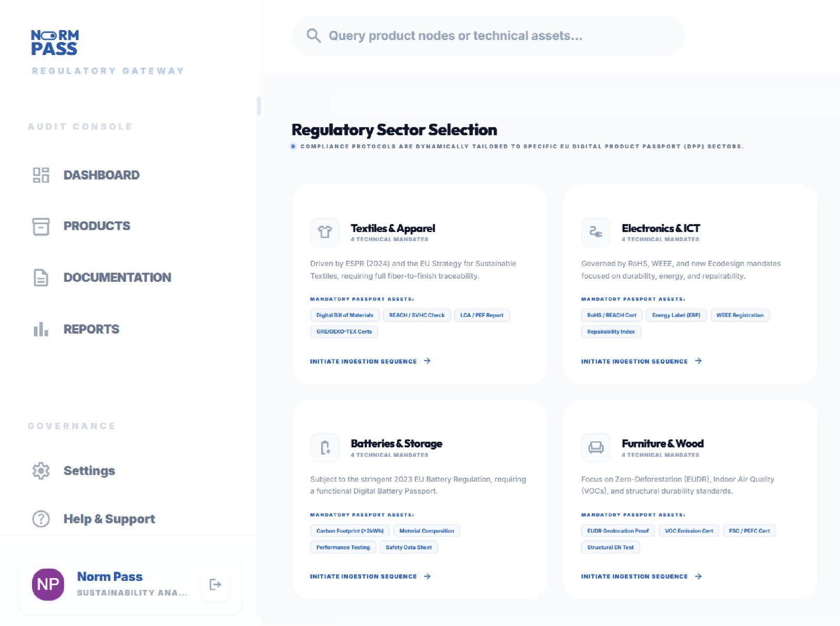Initiate ingestion sequence for Electronics & ICT
Viewport: 840px width, 626px height.
coord(641,361)
